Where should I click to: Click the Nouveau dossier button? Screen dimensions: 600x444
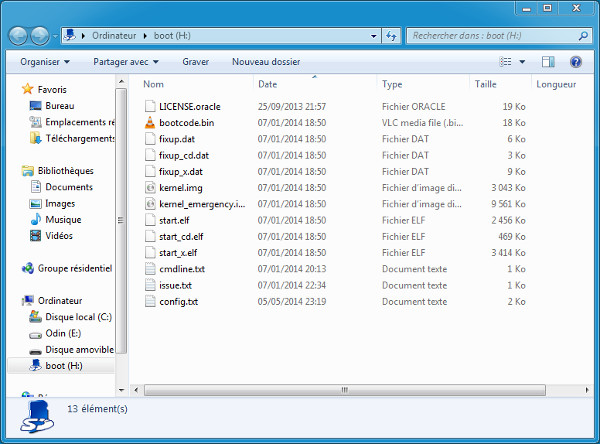coord(266,62)
